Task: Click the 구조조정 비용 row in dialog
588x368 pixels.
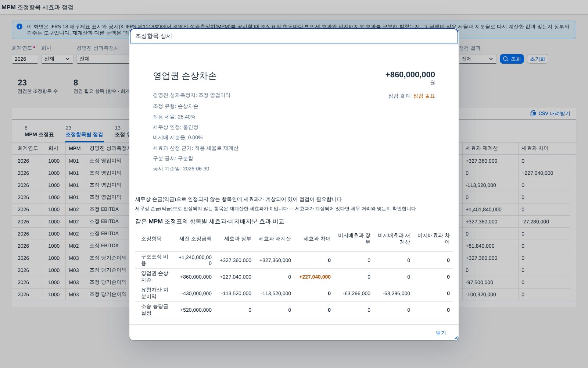Action: point(294,260)
